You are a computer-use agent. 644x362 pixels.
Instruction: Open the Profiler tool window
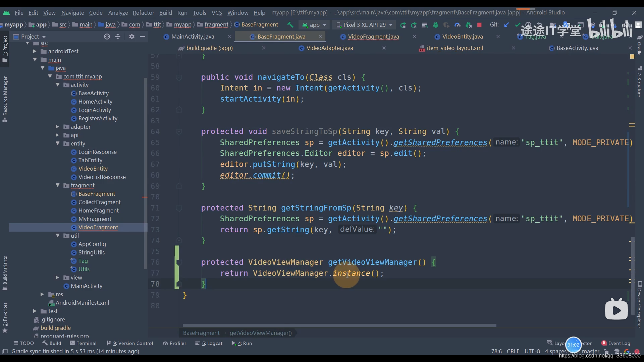[x=174, y=343]
